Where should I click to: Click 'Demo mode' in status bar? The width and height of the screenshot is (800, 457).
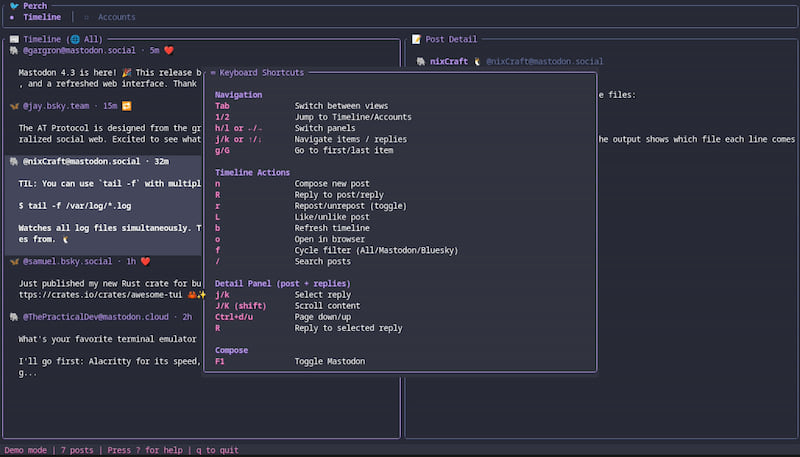pos(26,450)
